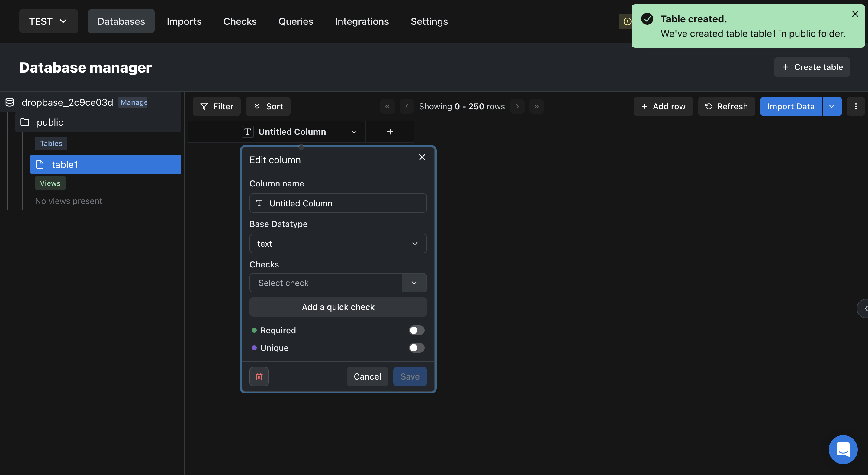
Task: Open the Integrations tab
Action: coord(362,21)
